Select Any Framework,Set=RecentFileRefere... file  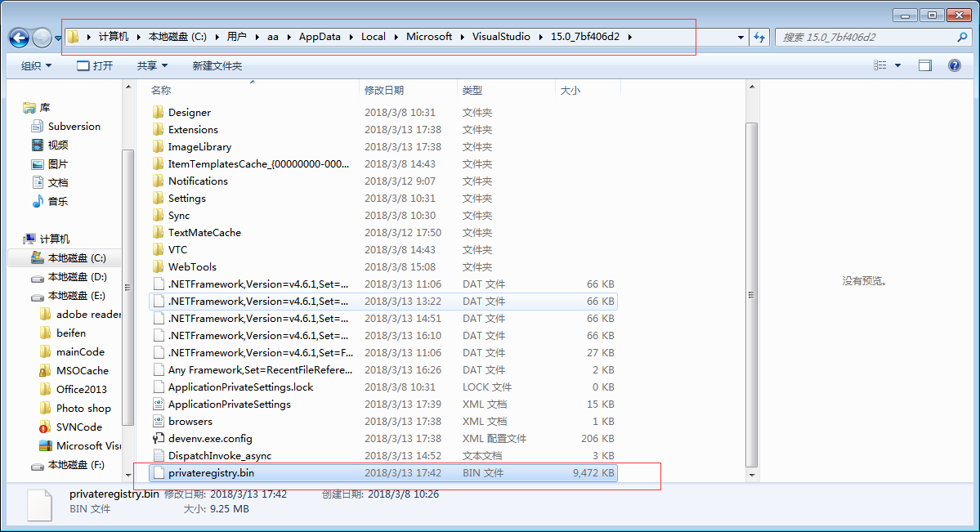260,370
